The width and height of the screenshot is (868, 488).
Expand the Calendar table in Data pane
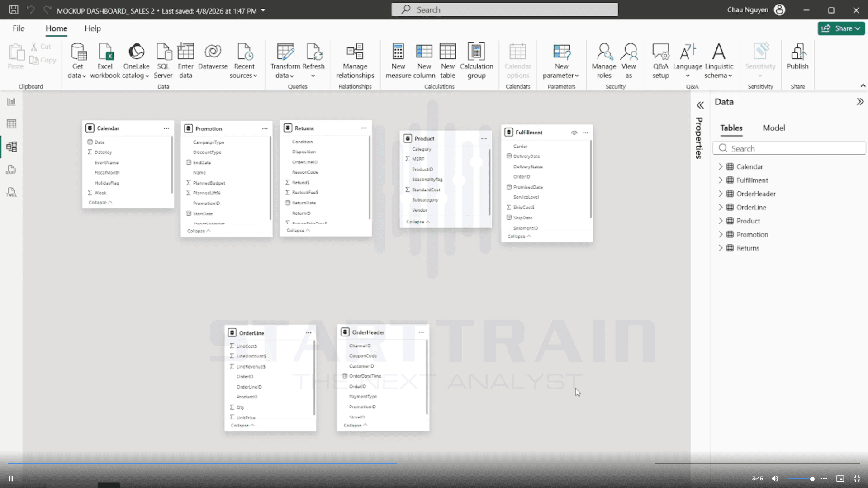click(x=721, y=166)
